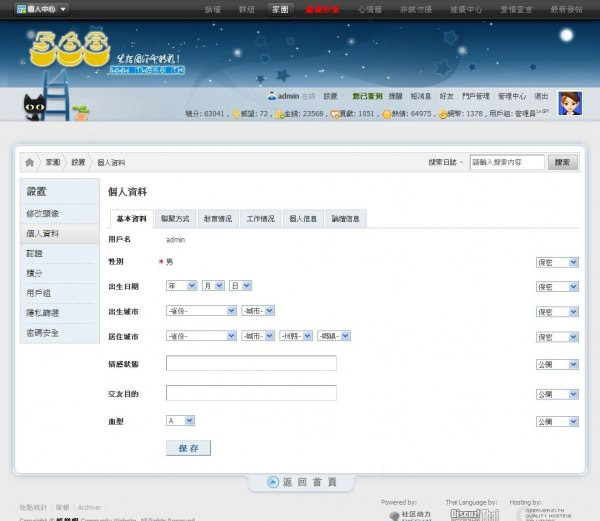Expand the 居住城市 city dropdown

[258, 336]
